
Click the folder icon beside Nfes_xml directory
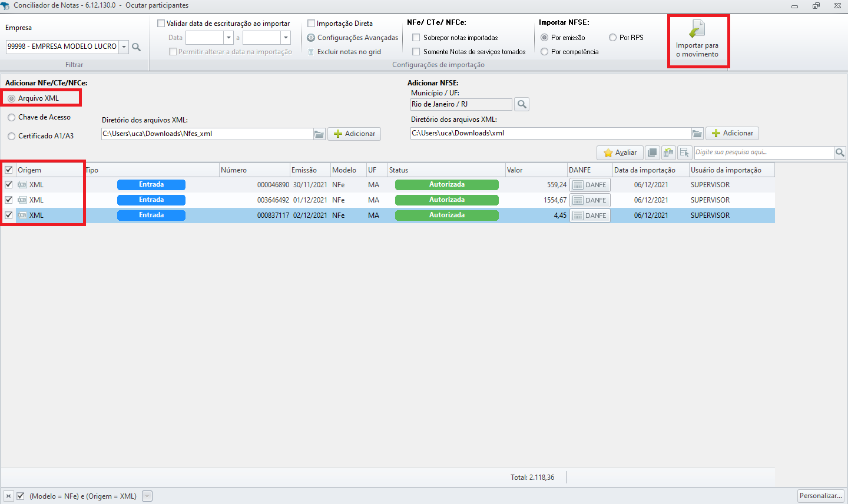click(319, 133)
